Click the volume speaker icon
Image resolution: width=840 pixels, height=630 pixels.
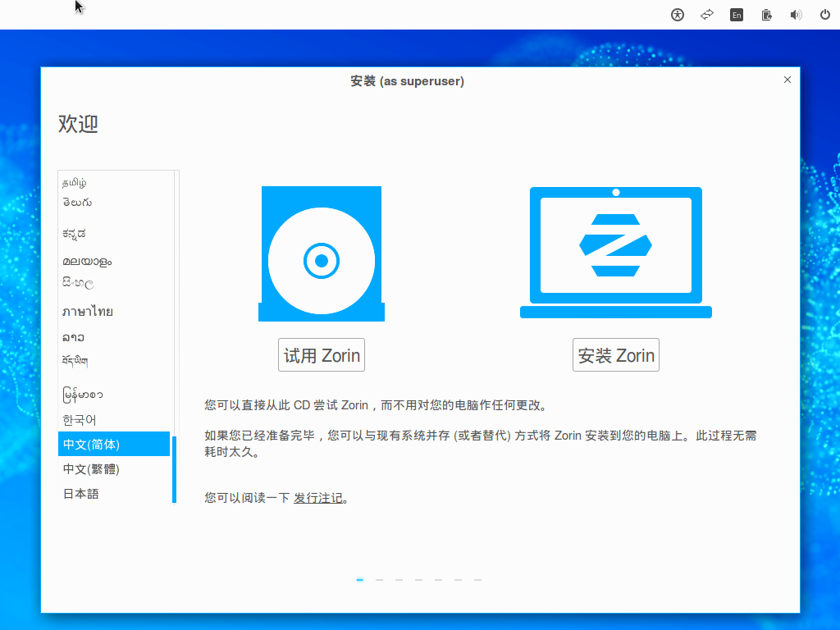tap(795, 15)
